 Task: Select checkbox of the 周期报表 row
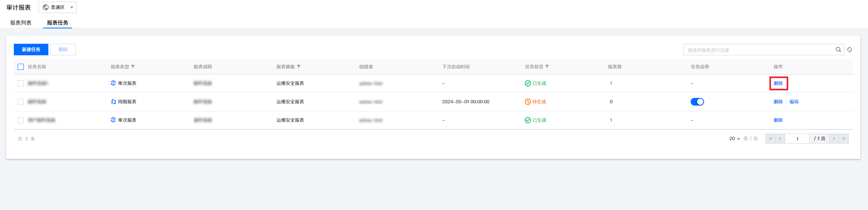coord(21,102)
